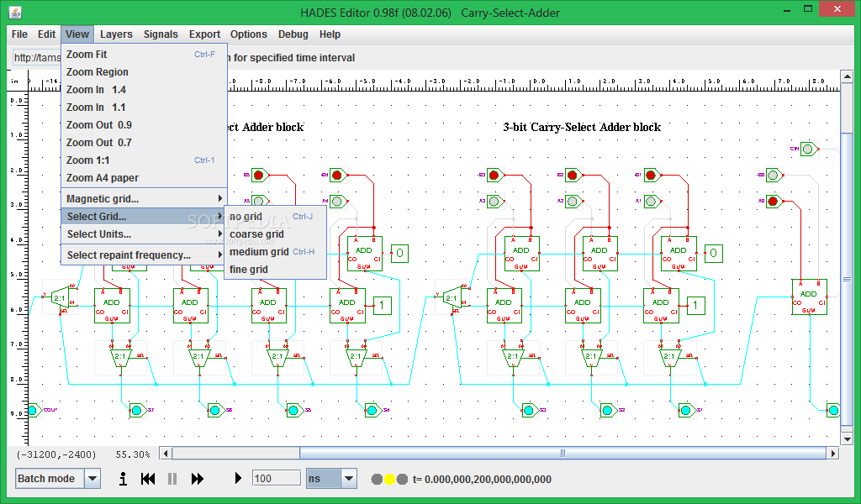The width and height of the screenshot is (861, 504).
Task: Select 2:1 mux left of 3-bit block
Action: (x=452, y=298)
